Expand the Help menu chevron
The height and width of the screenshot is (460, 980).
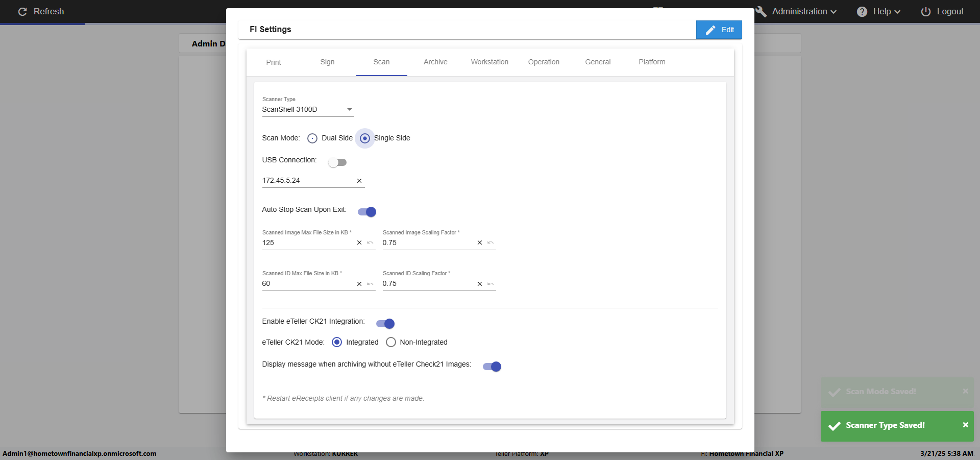point(897,12)
